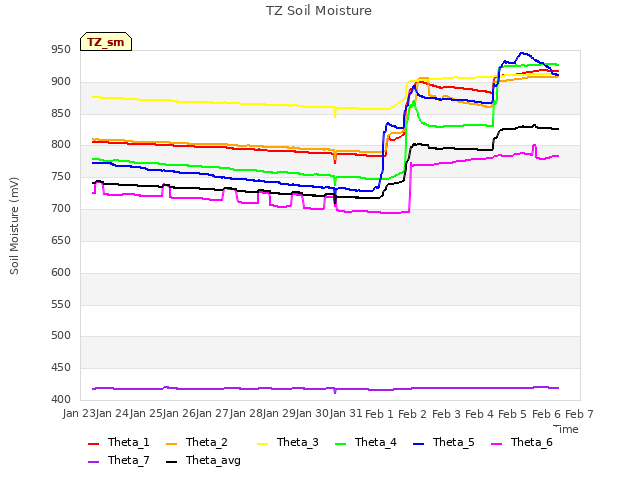The height and width of the screenshot is (480, 640).
Task: Click the Jan 25 x-axis date label
Action: tap(146, 413)
